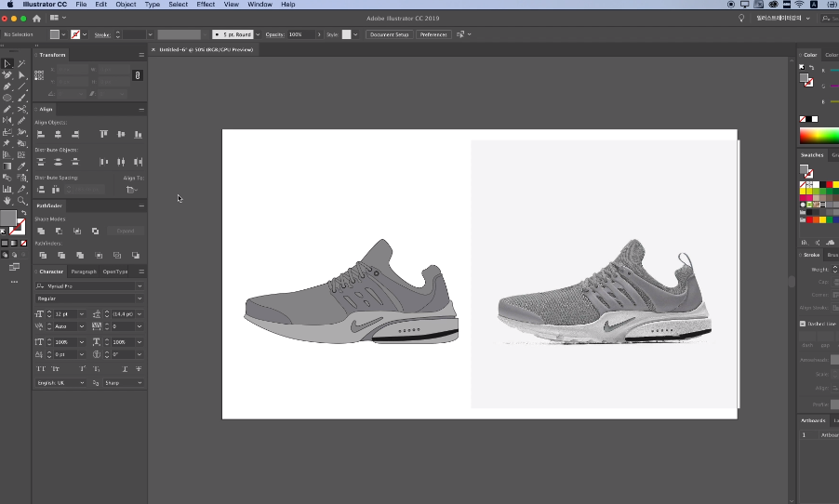
Task: Open the 5 pt. Round brush dropdown
Action: point(258,34)
